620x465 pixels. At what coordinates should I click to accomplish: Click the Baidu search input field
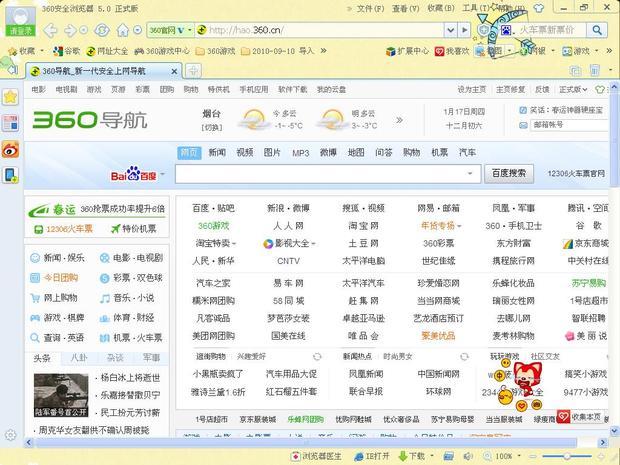click(328, 174)
